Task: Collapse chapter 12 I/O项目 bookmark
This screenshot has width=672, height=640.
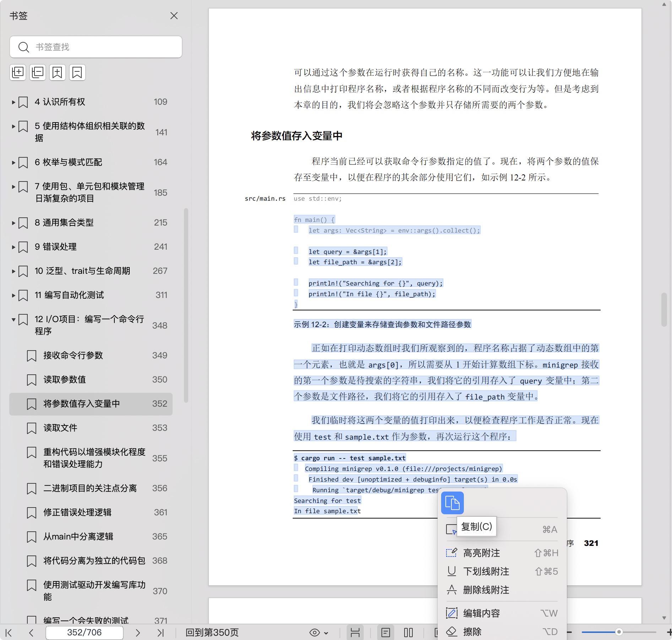Action: (13, 320)
